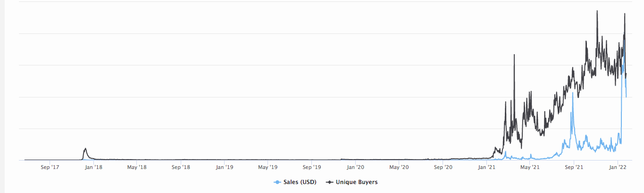Click the Jan '19 axis label
644x193 pixels.
click(x=224, y=167)
